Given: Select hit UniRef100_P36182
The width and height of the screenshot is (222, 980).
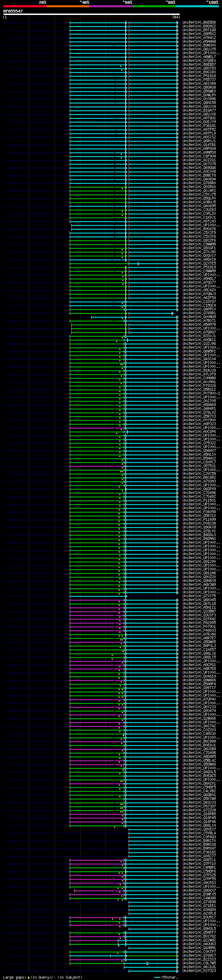Looking at the screenshot, I should coord(199,852).
